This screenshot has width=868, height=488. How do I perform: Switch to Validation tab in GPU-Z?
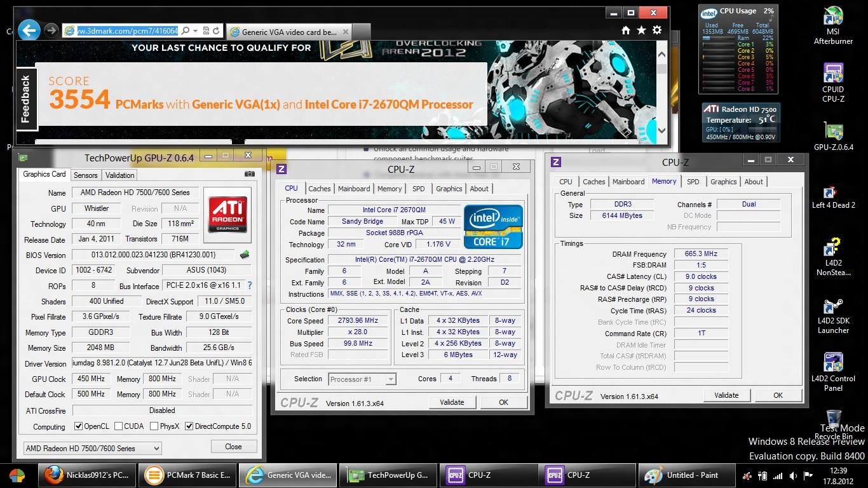point(119,175)
